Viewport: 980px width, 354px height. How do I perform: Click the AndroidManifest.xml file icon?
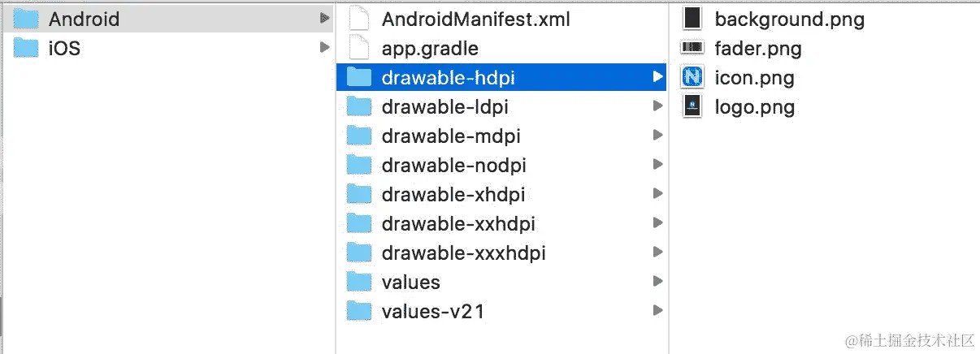(359, 19)
